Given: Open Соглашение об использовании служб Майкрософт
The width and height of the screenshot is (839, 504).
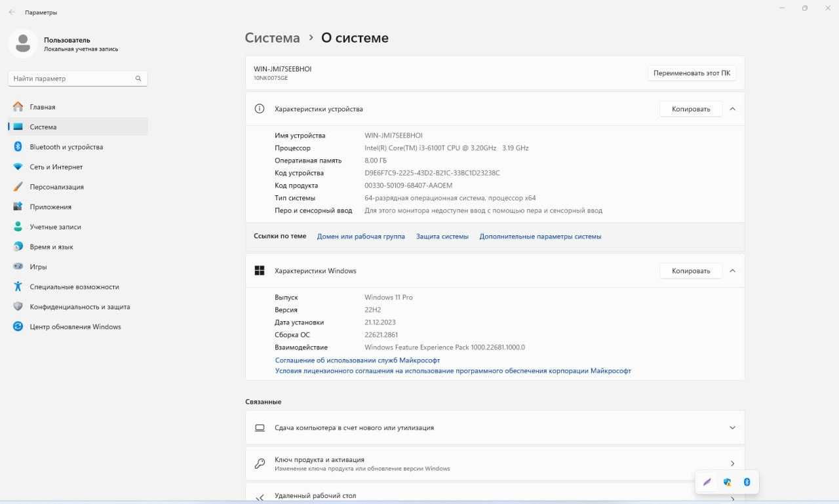Looking at the screenshot, I should [x=357, y=360].
